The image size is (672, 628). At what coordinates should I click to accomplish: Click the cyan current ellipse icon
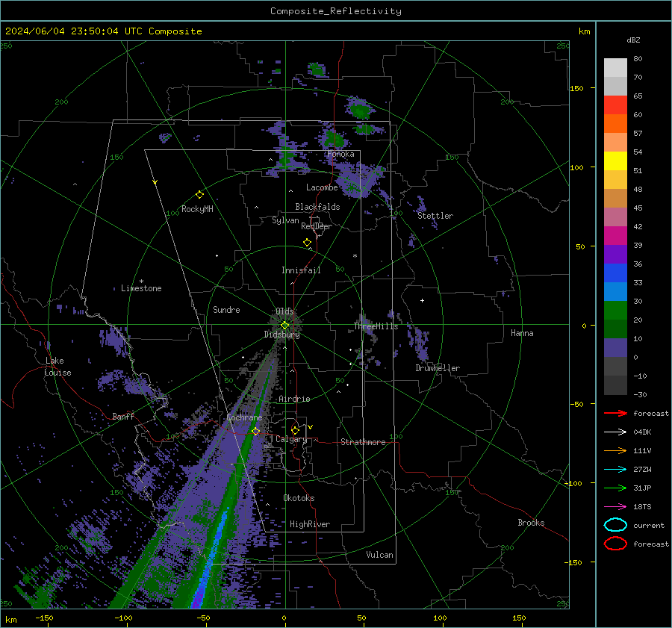click(x=615, y=525)
